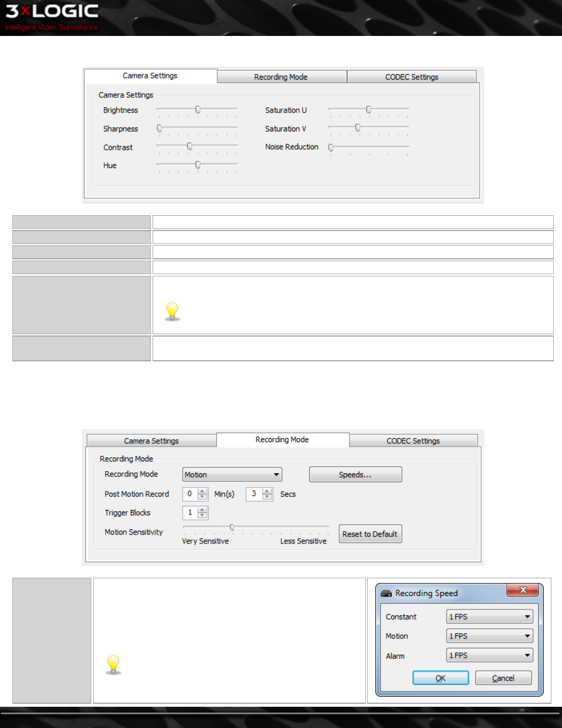Screen dimensions: 562x728
Task: Click the light bulb tip icon in the camera settings table
Action: 172,311
